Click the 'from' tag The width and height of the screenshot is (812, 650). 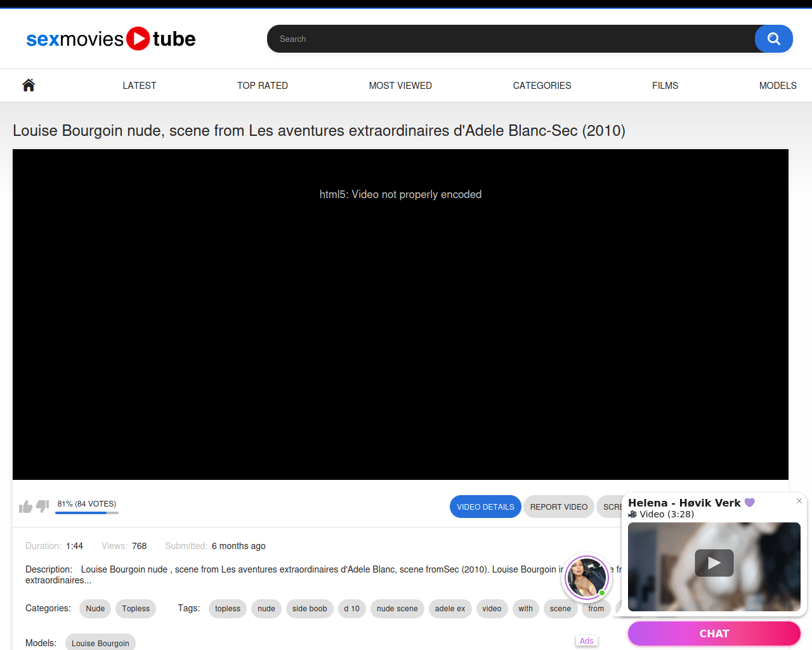tap(596, 609)
